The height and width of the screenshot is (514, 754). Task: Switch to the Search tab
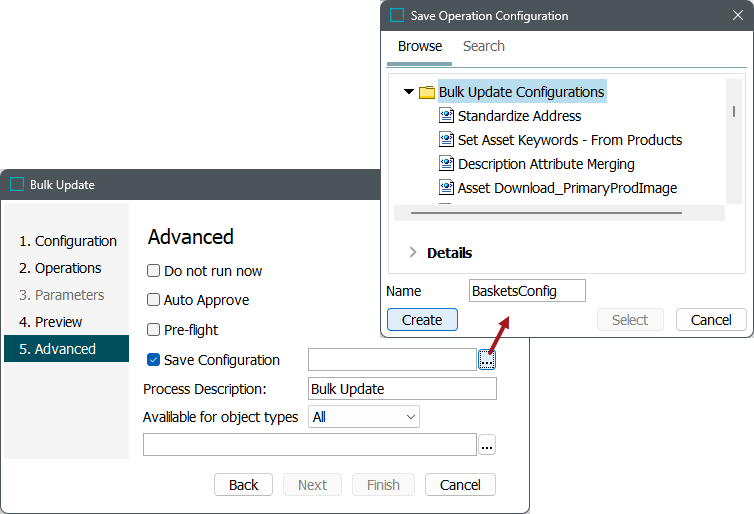click(483, 46)
